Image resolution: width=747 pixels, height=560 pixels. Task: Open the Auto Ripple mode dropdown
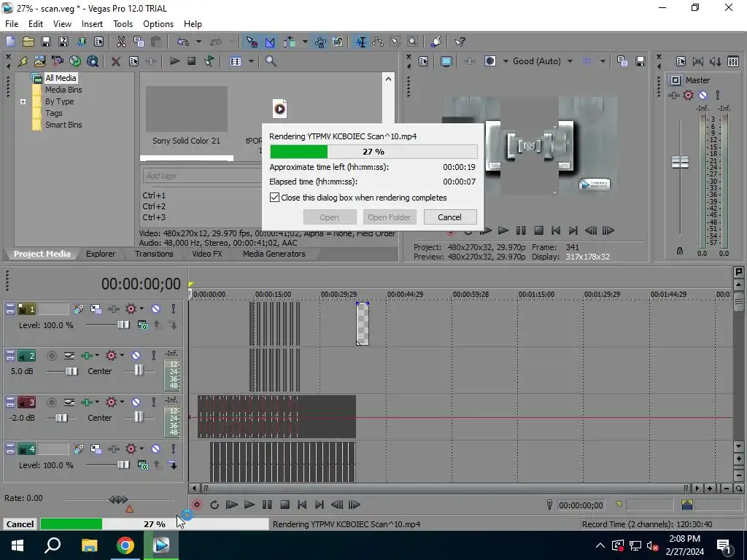click(x=305, y=42)
